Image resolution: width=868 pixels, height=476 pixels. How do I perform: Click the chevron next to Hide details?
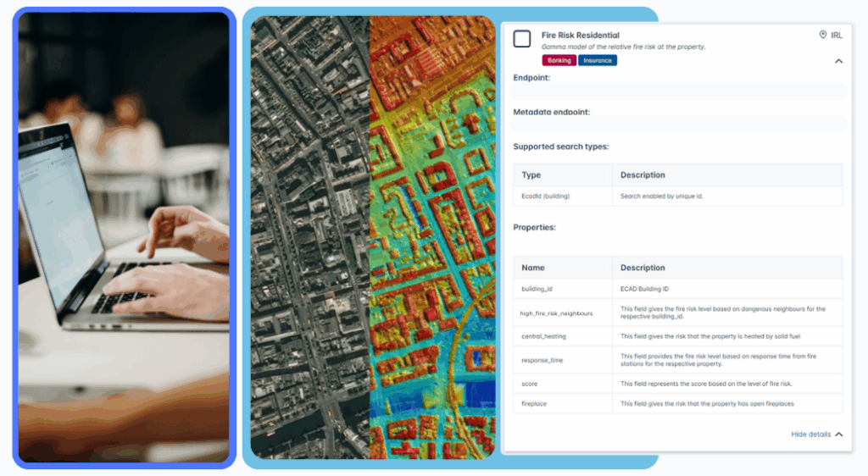tap(839, 434)
